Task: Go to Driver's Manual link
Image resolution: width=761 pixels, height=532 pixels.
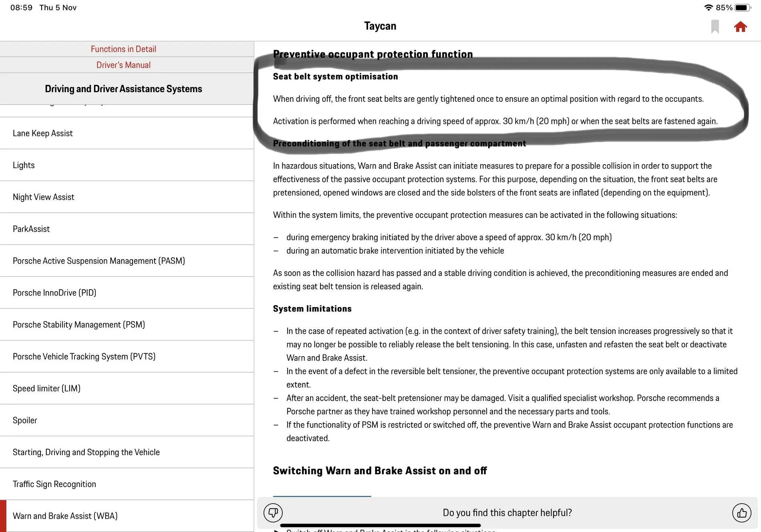Action: point(123,65)
